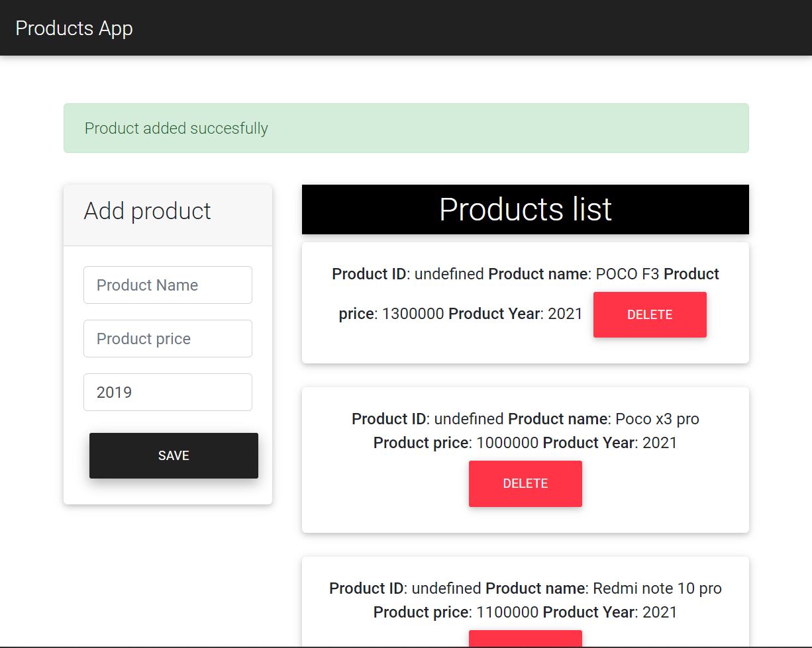
Task: Focus the Product Name input field
Action: click(x=168, y=285)
